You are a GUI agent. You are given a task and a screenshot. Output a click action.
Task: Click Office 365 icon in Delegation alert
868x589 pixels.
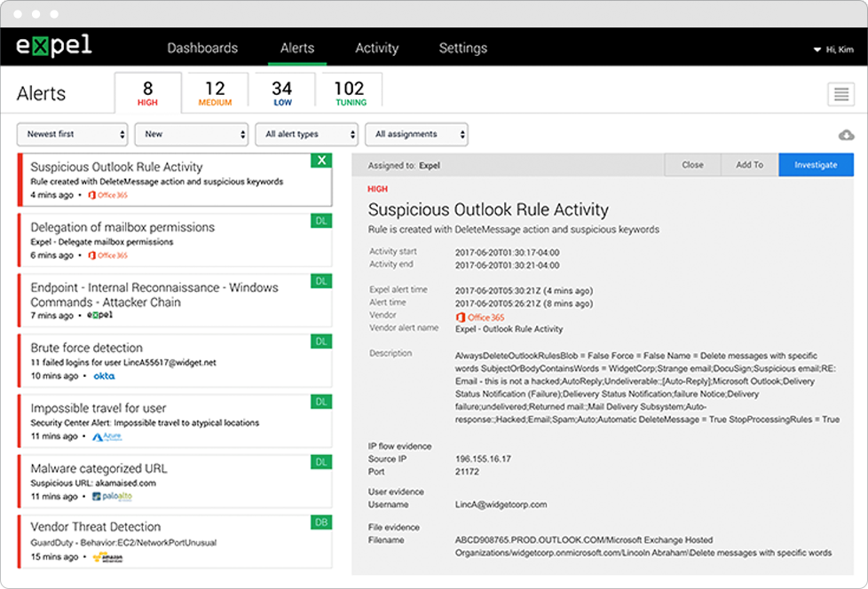[x=108, y=255]
